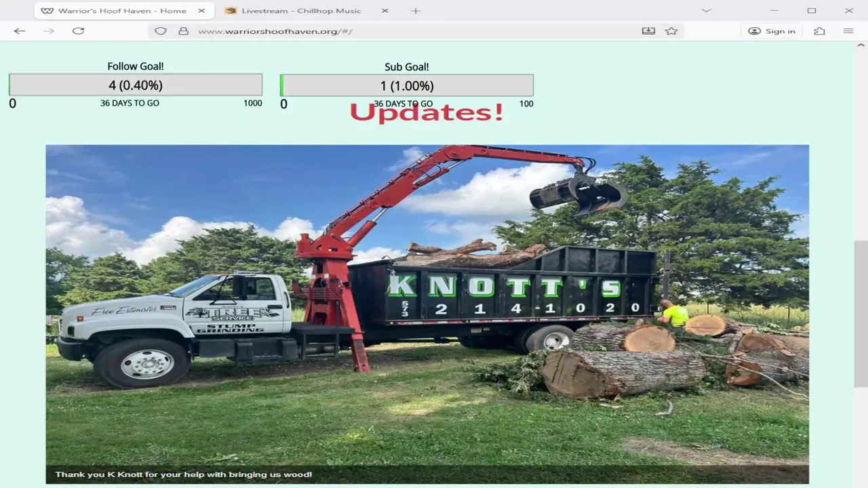Click the forward navigation arrow
This screenshot has width=868, height=488.
tap(49, 31)
